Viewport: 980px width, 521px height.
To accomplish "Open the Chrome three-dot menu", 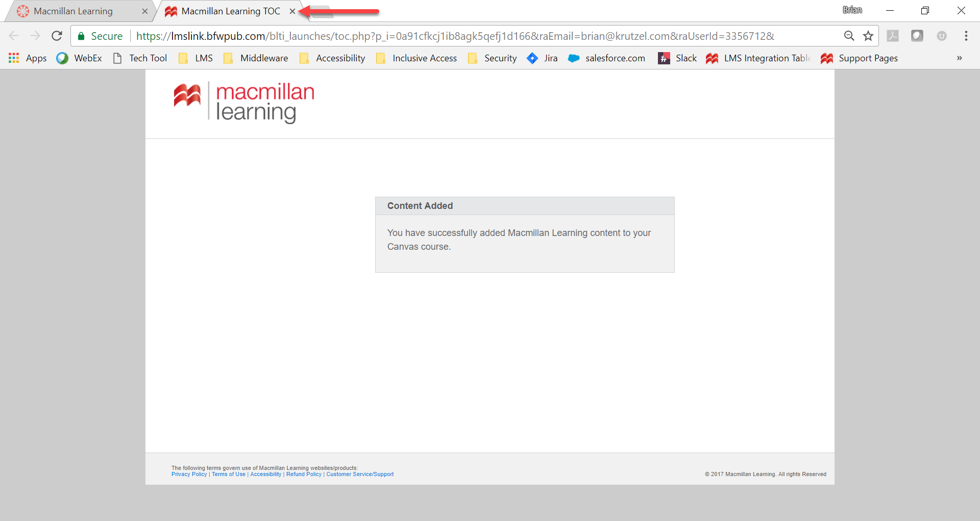I will (x=966, y=36).
